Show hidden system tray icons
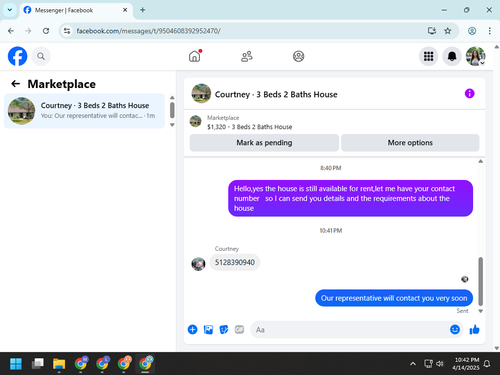 click(413, 364)
